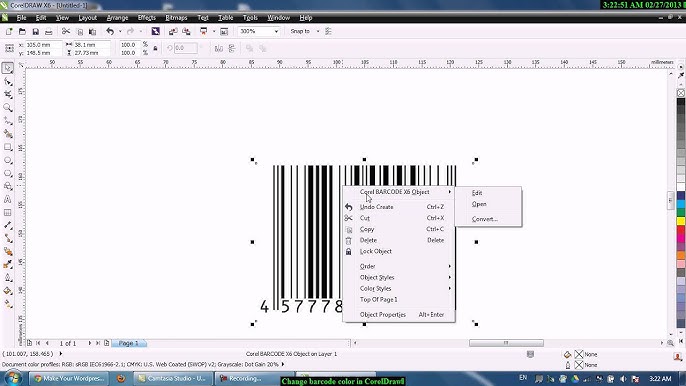Screen dimensions: 686x386
Task: Open the Bitmaps menu
Action: point(176,18)
